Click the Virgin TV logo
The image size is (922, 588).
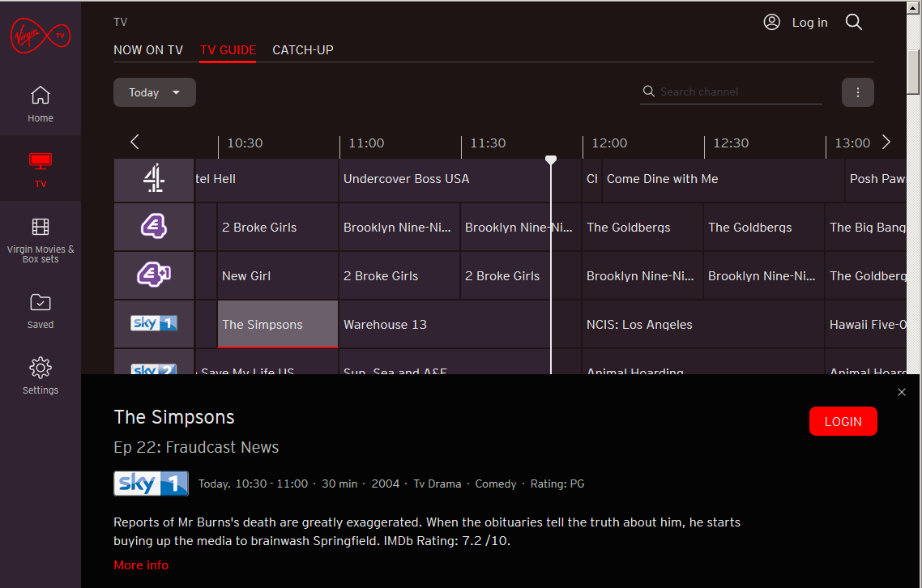click(x=40, y=36)
